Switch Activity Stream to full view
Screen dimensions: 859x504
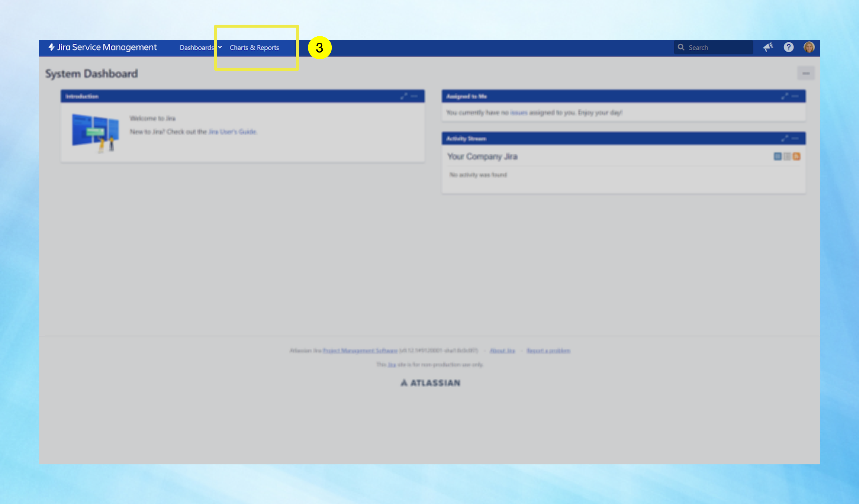click(777, 156)
